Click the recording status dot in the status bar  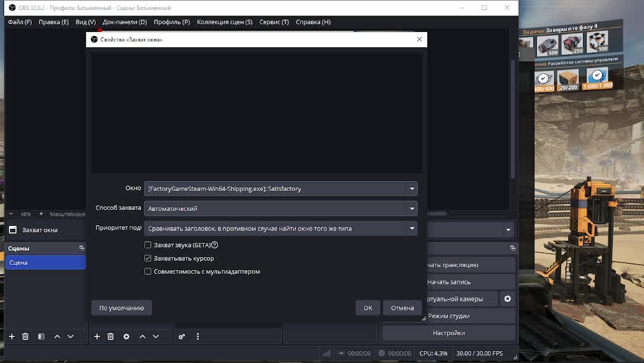[x=382, y=353]
